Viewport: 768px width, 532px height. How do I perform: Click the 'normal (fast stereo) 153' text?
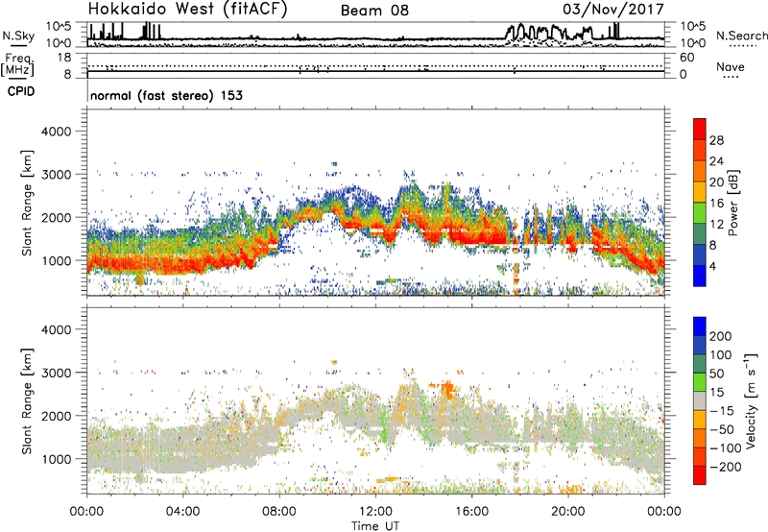[166, 95]
